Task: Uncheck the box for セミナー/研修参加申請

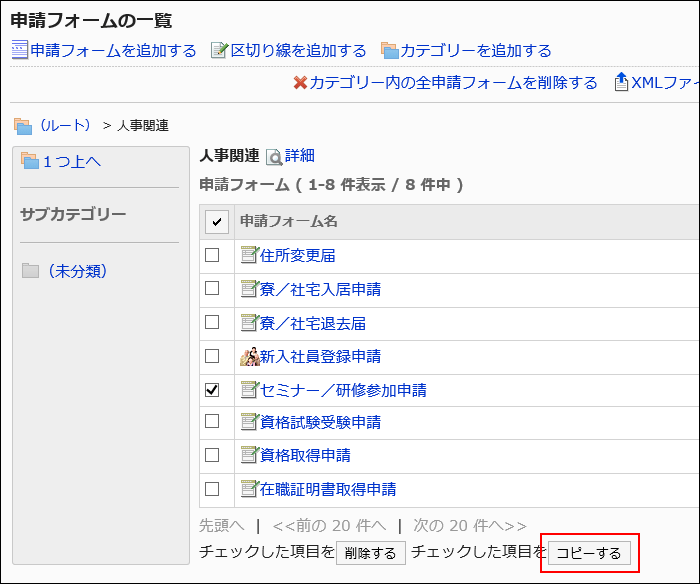Action: point(212,390)
